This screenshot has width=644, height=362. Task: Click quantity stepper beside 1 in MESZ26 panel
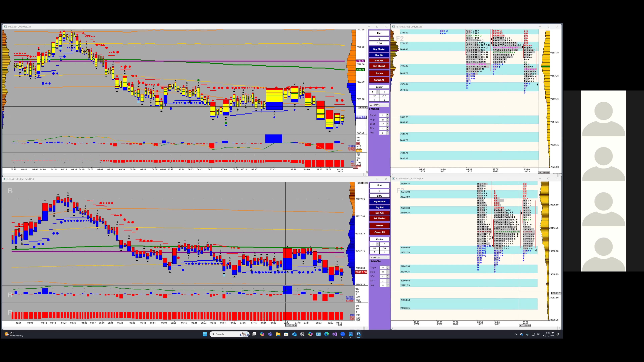click(x=378, y=92)
